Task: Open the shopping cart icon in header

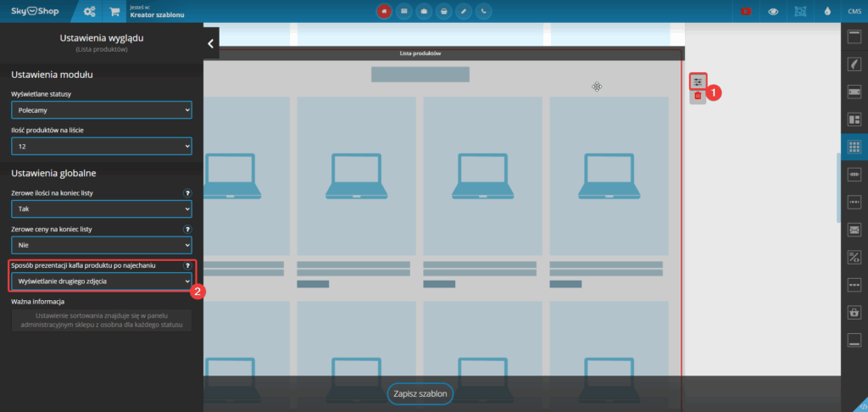Action: pos(114,12)
